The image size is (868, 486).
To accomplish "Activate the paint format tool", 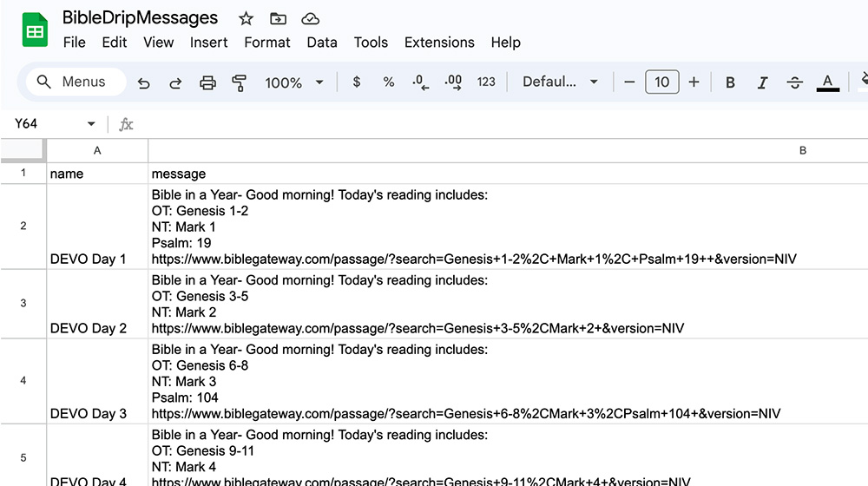I will coord(240,82).
